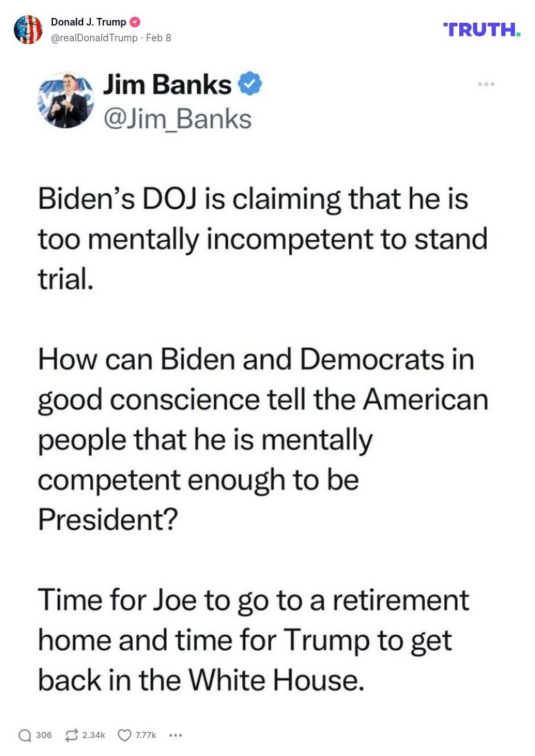
Task: Click the reply speech bubble icon
Action: click(x=25, y=735)
